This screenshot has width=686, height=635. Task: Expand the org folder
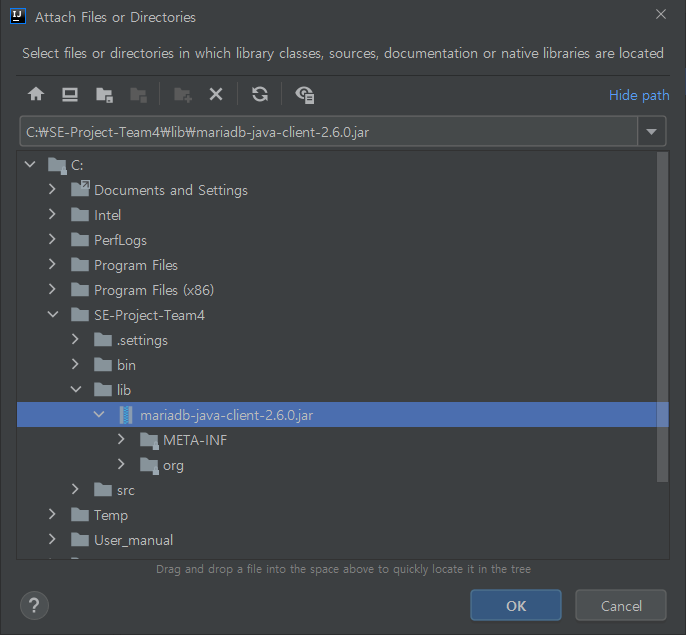(121, 464)
